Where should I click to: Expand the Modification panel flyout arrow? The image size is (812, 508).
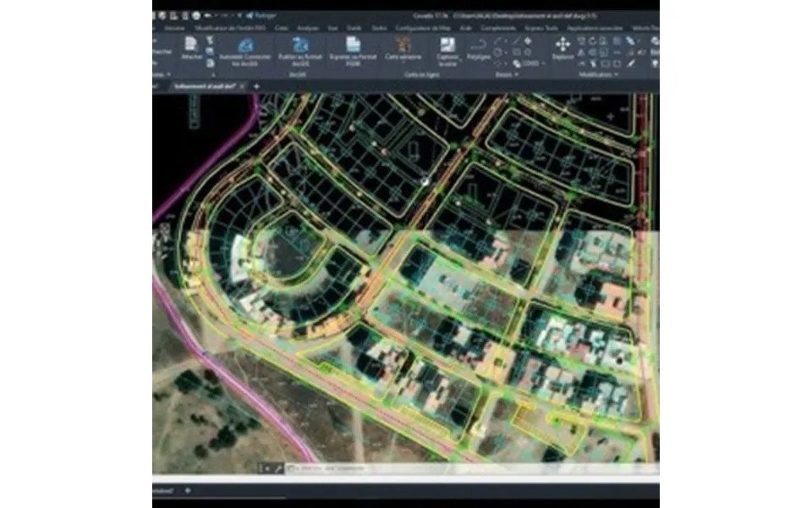(615, 75)
